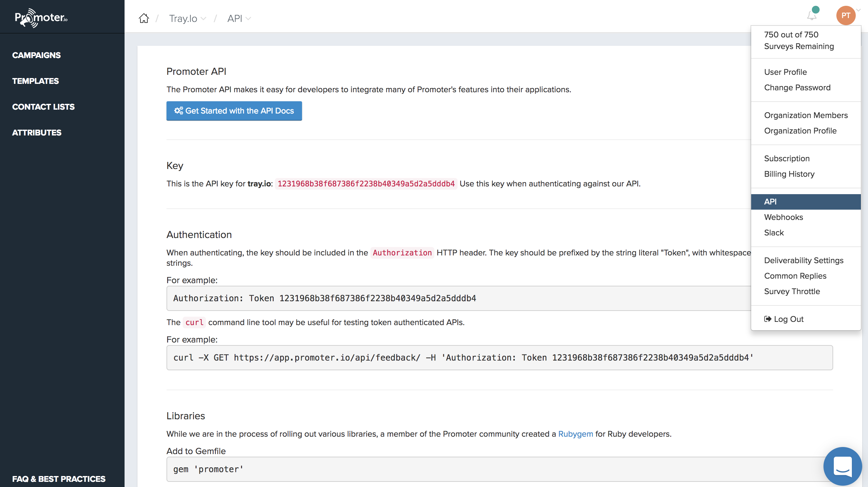Image resolution: width=868 pixels, height=487 pixels.
Task: Toggle the chevron beside the avatar
Action: click(x=859, y=10)
